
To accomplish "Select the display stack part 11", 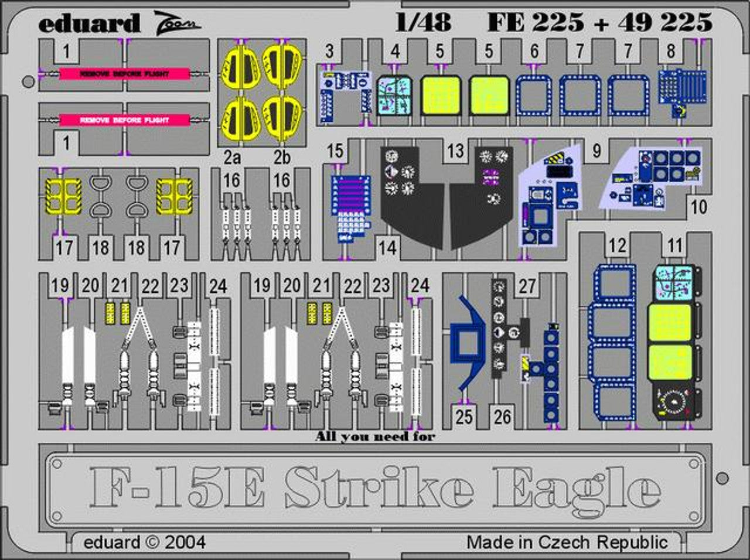I will [x=673, y=343].
